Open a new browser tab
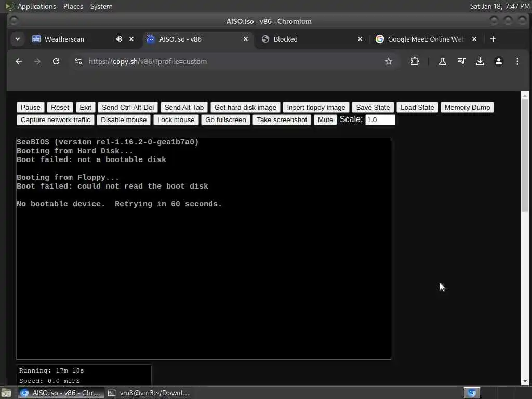Screen dimensions: 532x399 click(493, 39)
